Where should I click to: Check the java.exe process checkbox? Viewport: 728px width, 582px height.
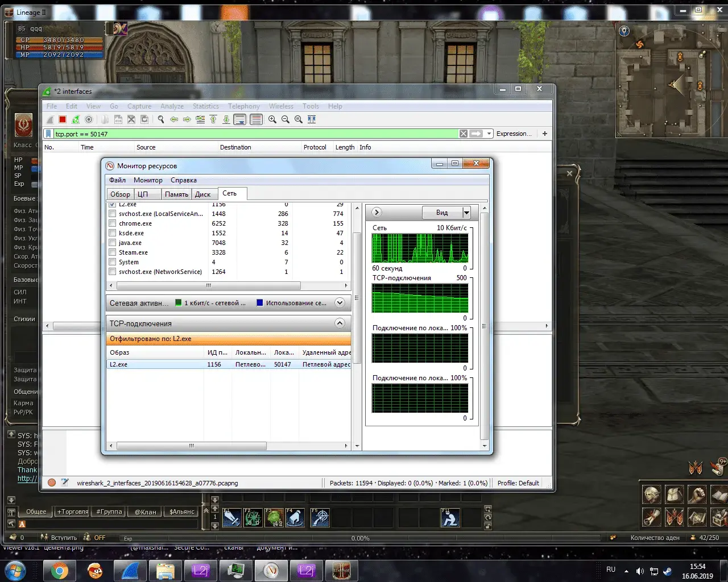click(112, 243)
